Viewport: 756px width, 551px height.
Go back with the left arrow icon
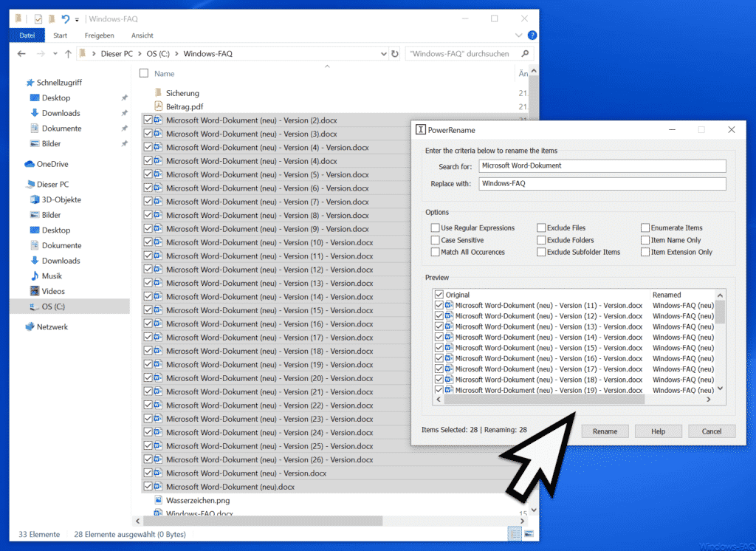pyautogui.click(x=21, y=54)
